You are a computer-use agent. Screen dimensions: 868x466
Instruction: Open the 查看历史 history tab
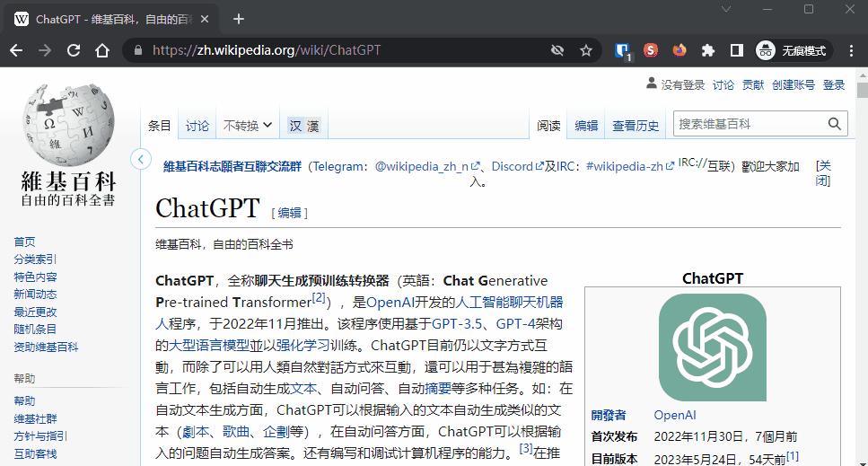pos(636,127)
